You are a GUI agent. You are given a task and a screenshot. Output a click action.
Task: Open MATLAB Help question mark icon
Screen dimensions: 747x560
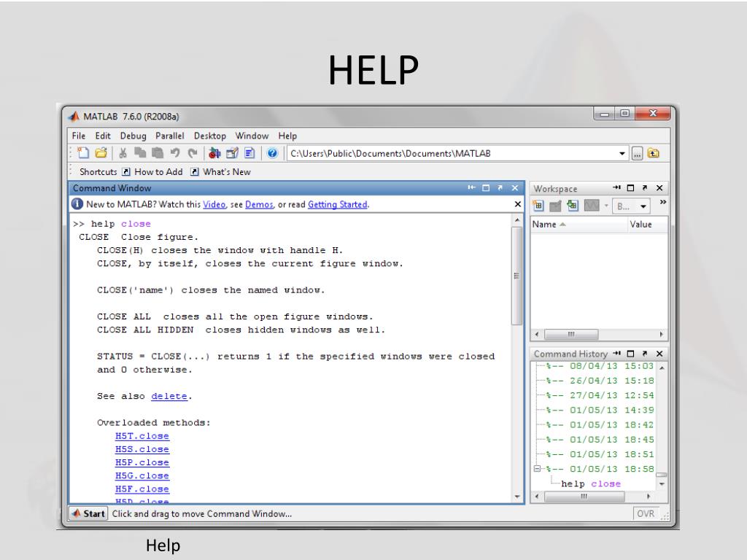tap(272, 153)
